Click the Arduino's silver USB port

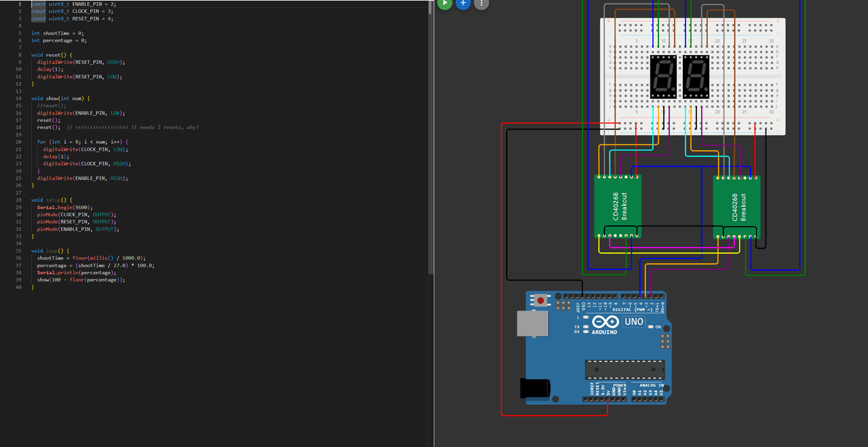tap(532, 324)
